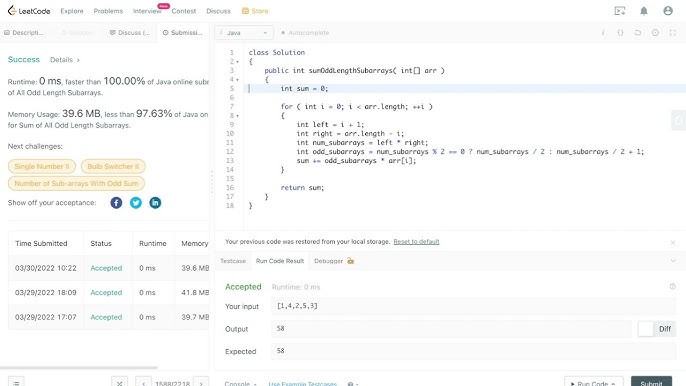
Task: Click the curly braces format icon
Action: (x=620, y=33)
